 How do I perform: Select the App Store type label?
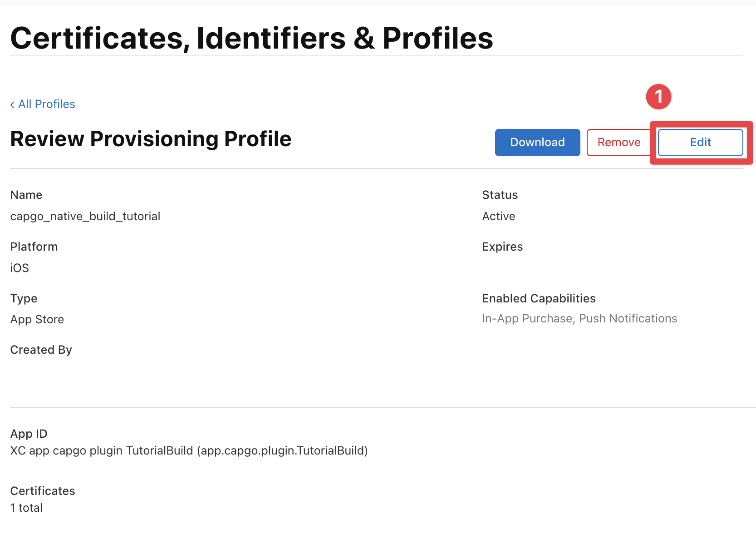pyautogui.click(x=37, y=319)
